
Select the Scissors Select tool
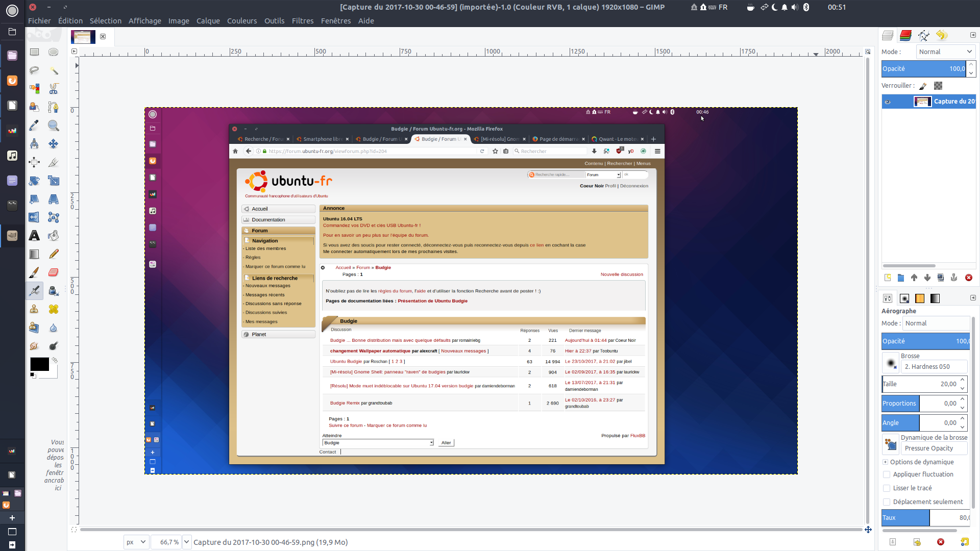54,89
